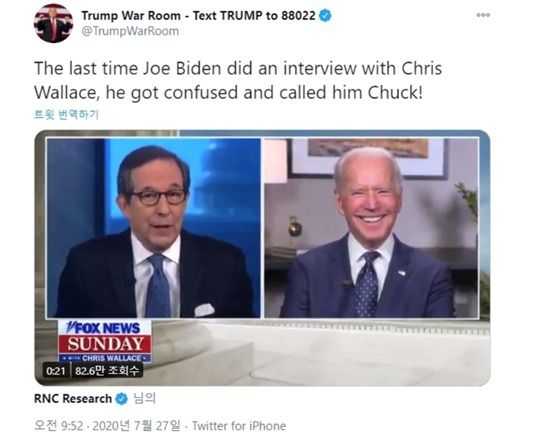The height and width of the screenshot is (448, 546).
Task: Visit the @TrumpWarRoom handle link
Action: tap(130, 31)
